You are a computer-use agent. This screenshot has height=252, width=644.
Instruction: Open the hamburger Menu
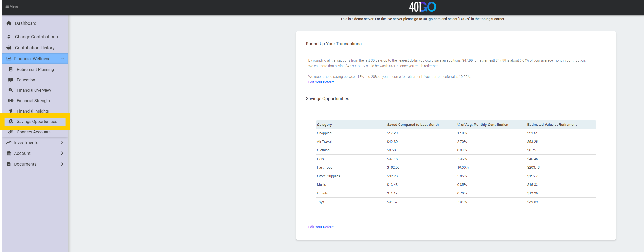tap(12, 6)
